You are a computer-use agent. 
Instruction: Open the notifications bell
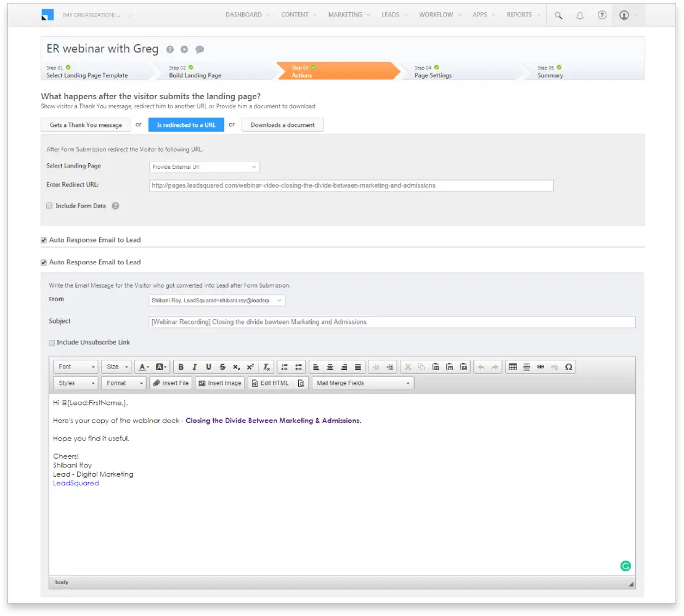click(580, 15)
